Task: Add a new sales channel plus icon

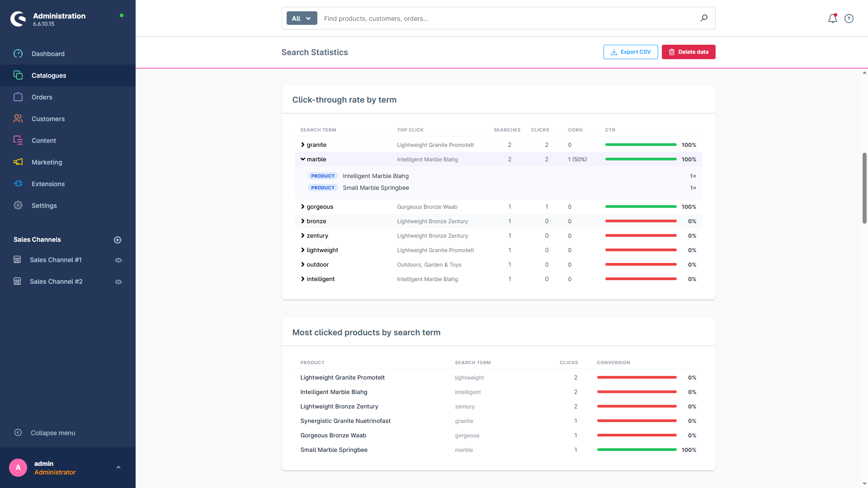Action: pos(118,240)
